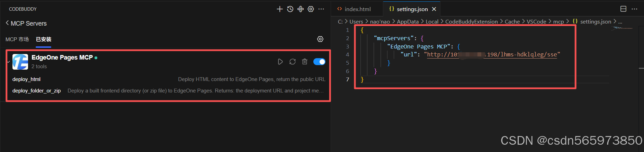The image size is (644, 152).
Task: Click CodeBuddyExtension breadcrumb segment
Action: (471, 21)
